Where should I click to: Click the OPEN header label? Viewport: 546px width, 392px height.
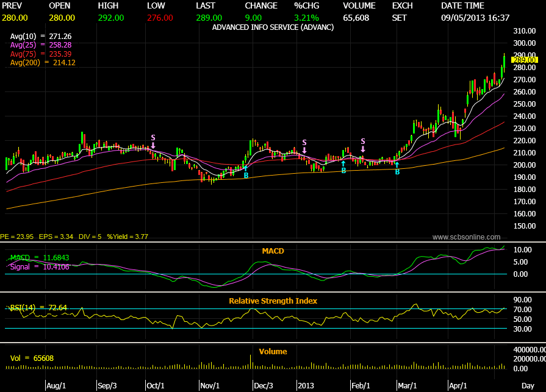coord(60,5)
